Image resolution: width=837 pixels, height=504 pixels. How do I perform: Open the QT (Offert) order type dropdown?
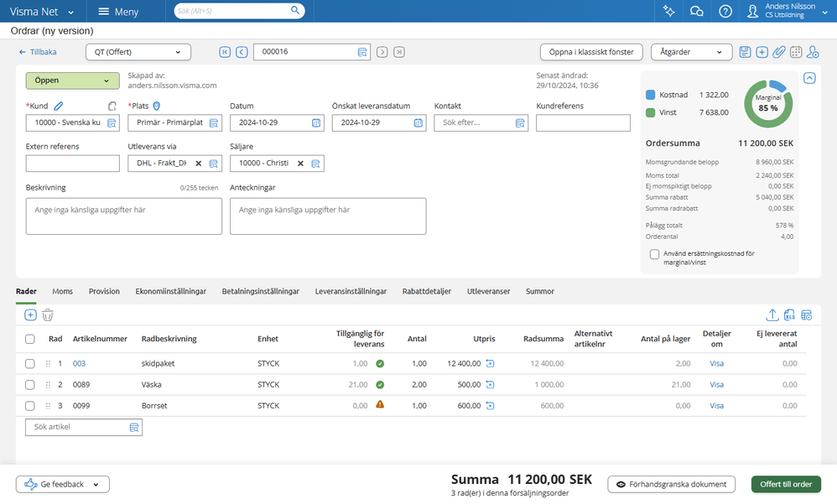click(138, 52)
